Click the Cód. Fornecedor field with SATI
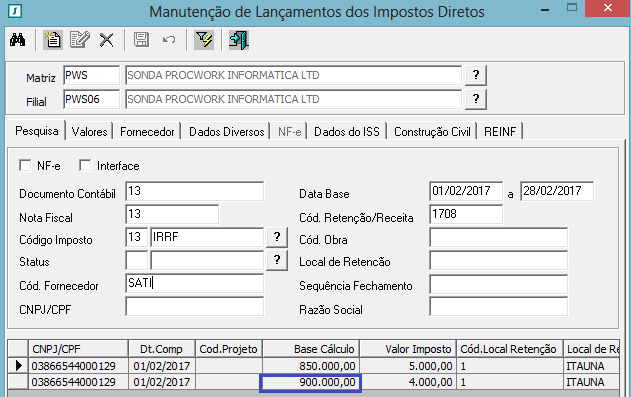The height and width of the screenshot is (397, 631). click(x=195, y=283)
